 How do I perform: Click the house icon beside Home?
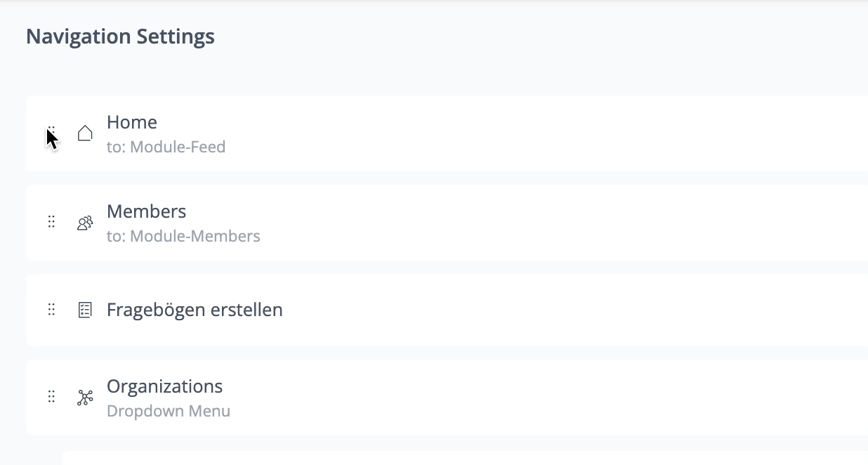[x=85, y=133]
